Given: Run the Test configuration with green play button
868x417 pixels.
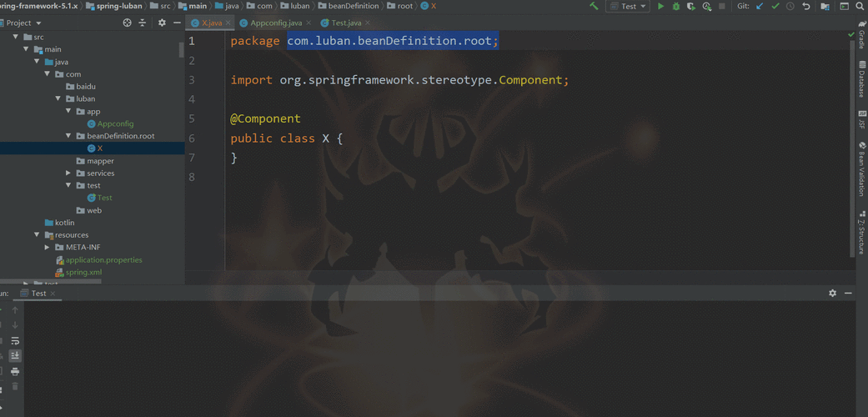Looking at the screenshot, I should pos(661,7).
